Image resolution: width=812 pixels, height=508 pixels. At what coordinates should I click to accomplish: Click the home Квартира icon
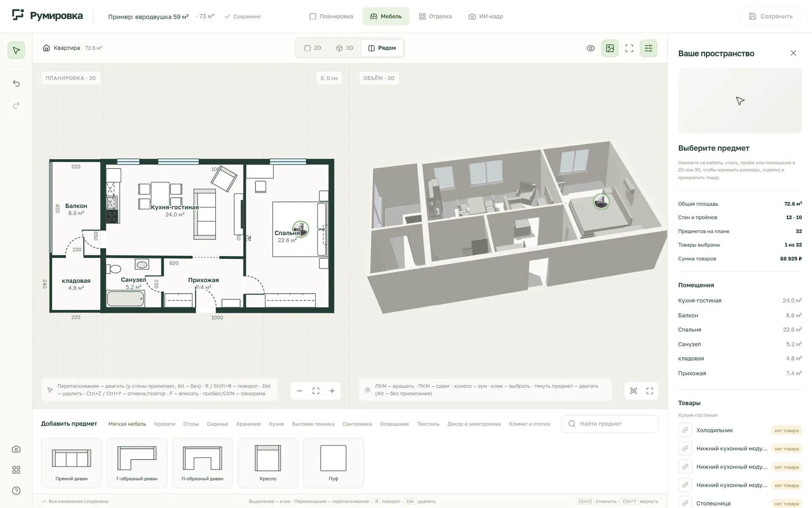47,48
